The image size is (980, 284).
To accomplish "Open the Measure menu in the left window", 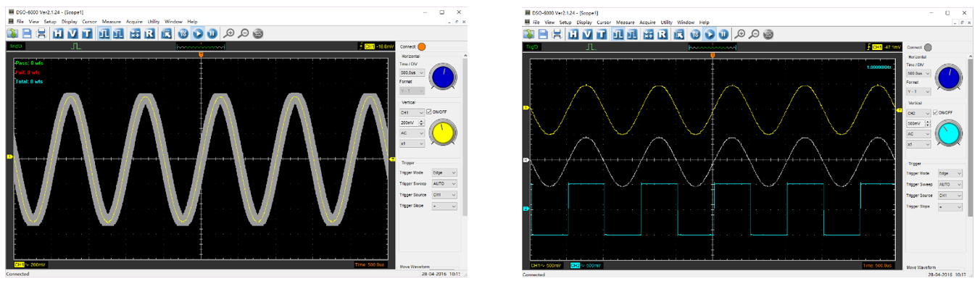I will point(112,22).
